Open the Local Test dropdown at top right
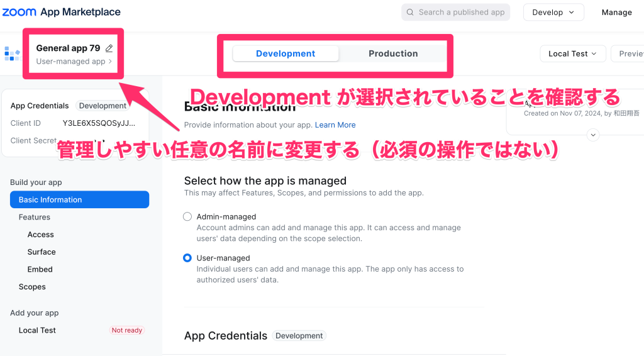The width and height of the screenshot is (644, 356). point(572,53)
